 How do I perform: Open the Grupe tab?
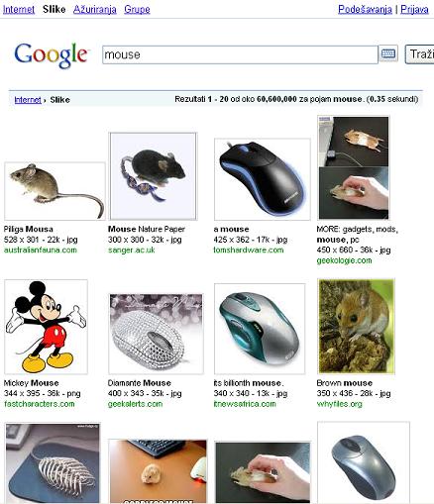tap(137, 9)
